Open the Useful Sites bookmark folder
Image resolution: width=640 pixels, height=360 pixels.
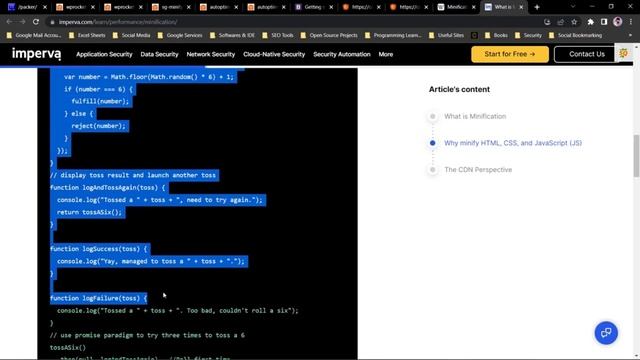pos(446,36)
